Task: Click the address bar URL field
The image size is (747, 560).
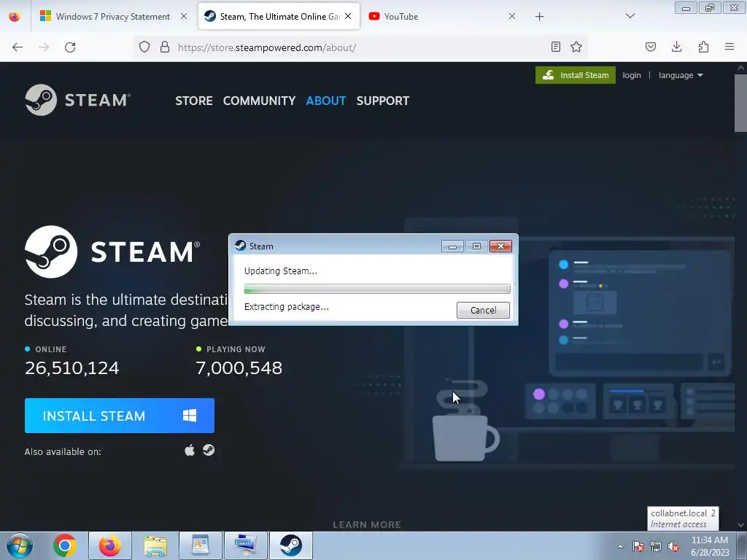Action: (x=362, y=47)
